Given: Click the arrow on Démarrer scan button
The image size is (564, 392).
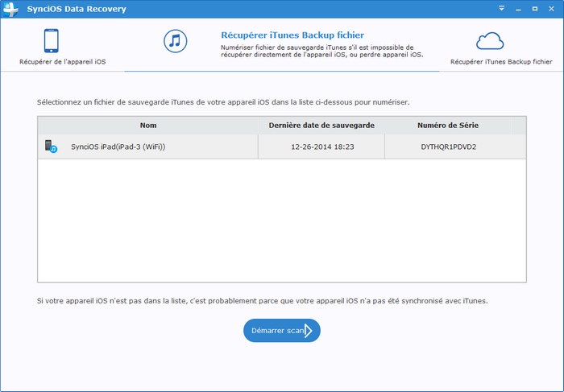Looking at the screenshot, I should (309, 331).
